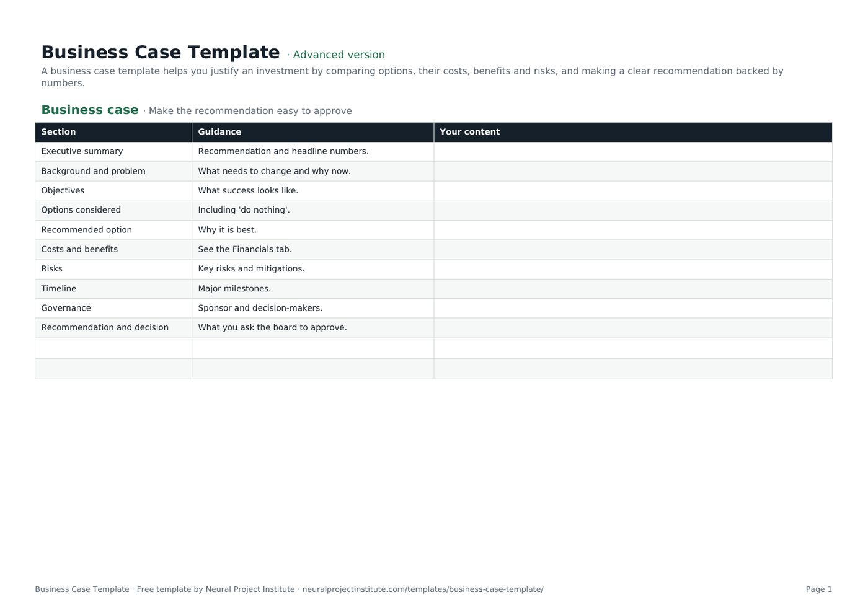
Task: Click 'What needs to change and why now.'
Action: [313, 171]
